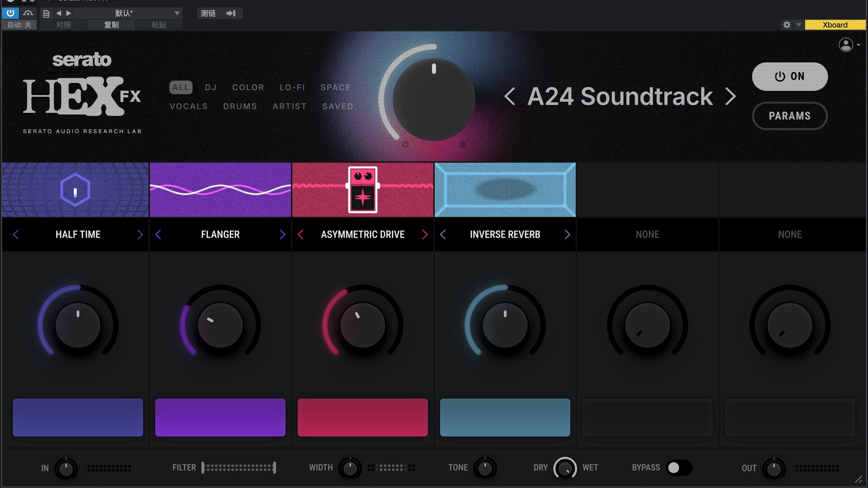Image resolution: width=868 pixels, height=488 pixels.
Task: Open the user account profile icon
Action: click(x=846, y=45)
